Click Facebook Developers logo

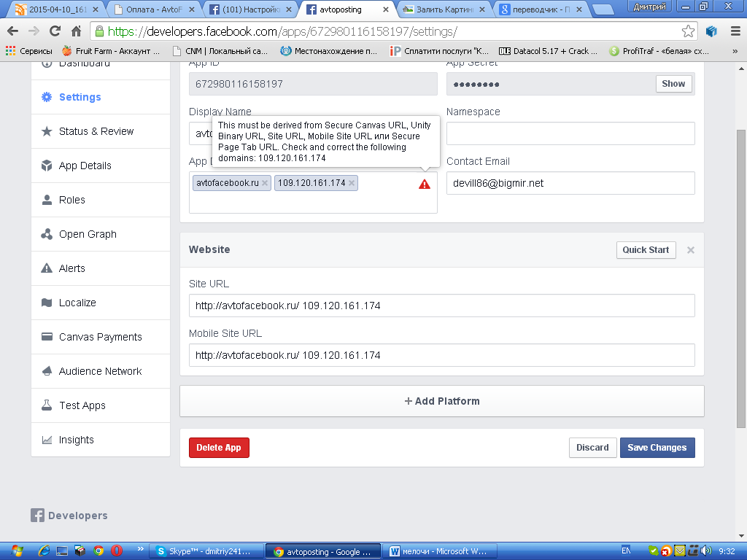(x=69, y=516)
